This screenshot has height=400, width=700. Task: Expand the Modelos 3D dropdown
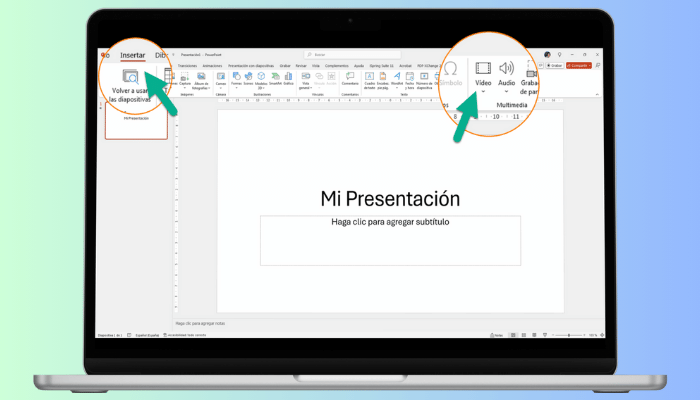pyautogui.click(x=264, y=88)
